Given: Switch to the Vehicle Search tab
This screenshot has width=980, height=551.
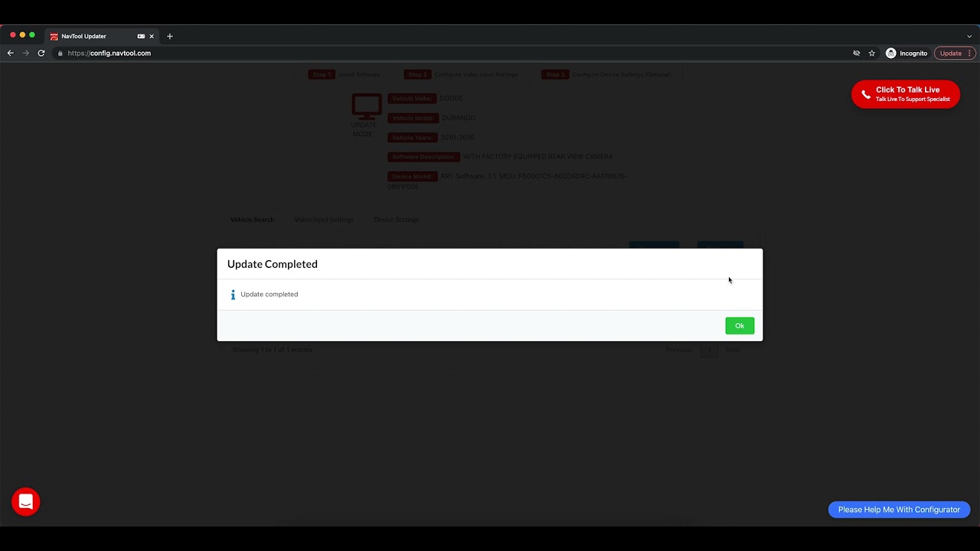Looking at the screenshot, I should [252, 220].
